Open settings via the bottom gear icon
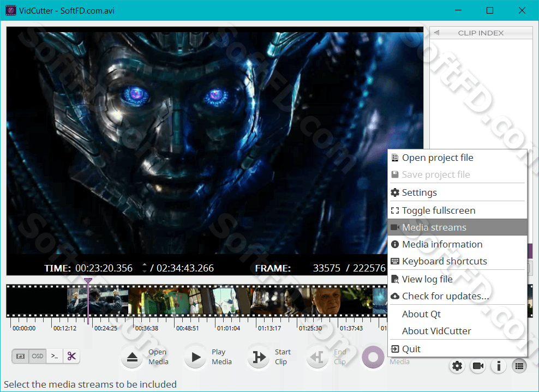This screenshot has width=539, height=392. (x=457, y=366)
